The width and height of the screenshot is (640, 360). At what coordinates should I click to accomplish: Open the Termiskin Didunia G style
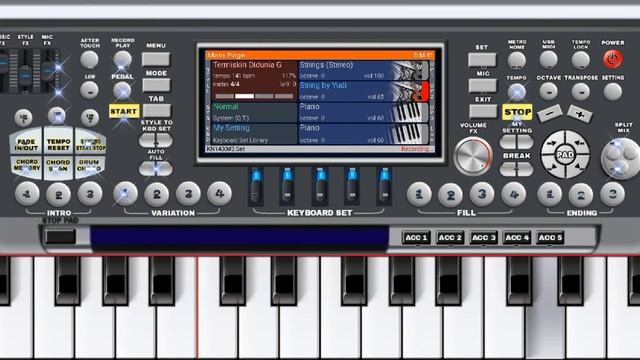tap(254, 80)
